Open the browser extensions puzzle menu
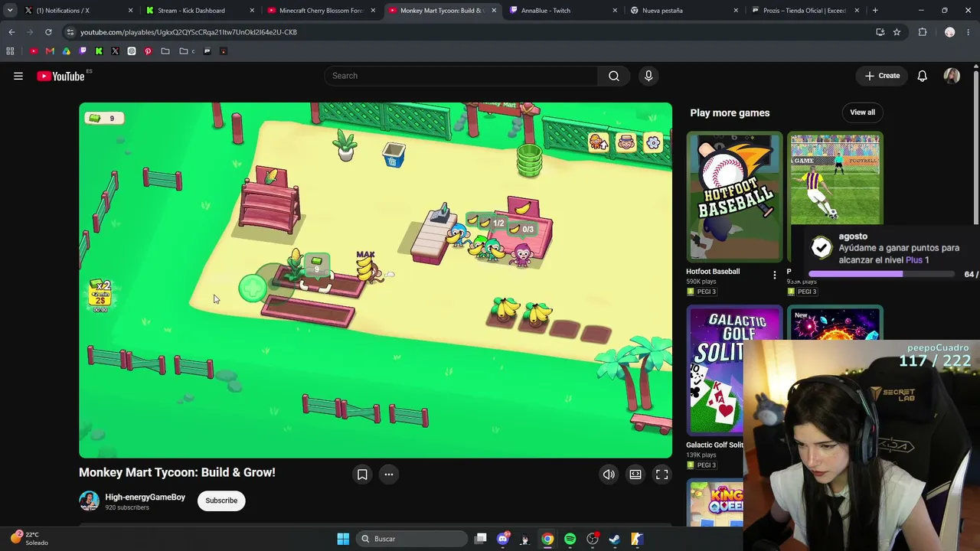980x551 pixels. click(x=923, y=32)
